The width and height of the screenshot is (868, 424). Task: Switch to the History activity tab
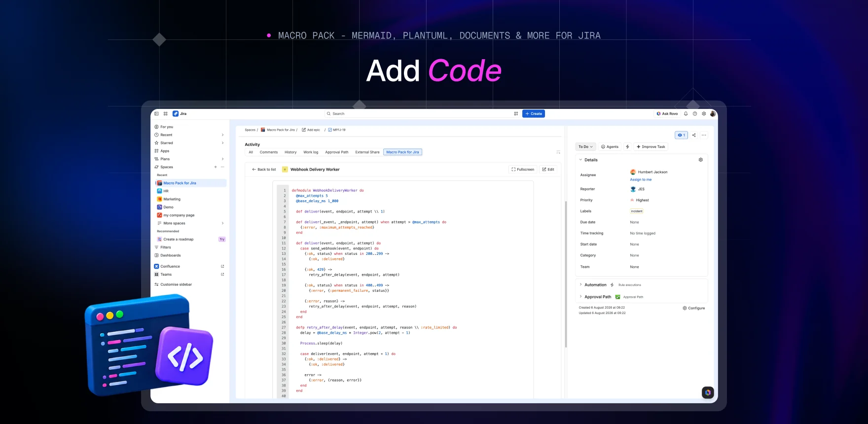pos(290,152)
